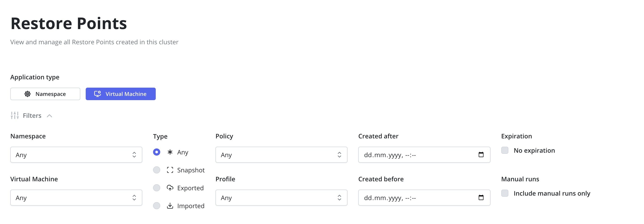This screenshot has height=224, width=644.
Task: Collapse the Filters section chevron
Action: 49,116
